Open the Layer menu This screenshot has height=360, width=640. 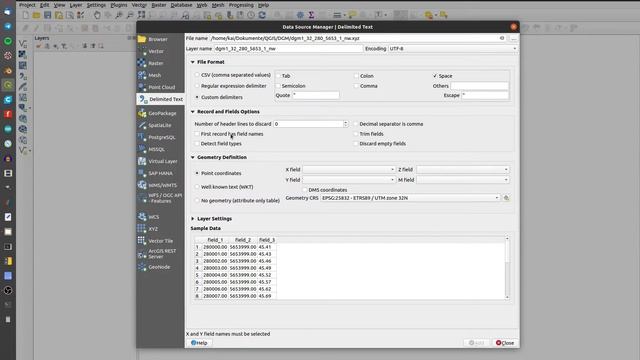pos(76,5)
